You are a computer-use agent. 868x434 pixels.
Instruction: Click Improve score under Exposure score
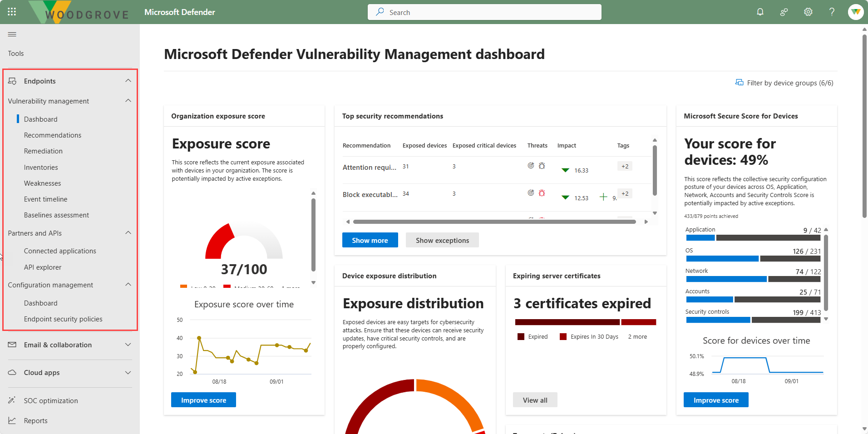click(203, 399)
